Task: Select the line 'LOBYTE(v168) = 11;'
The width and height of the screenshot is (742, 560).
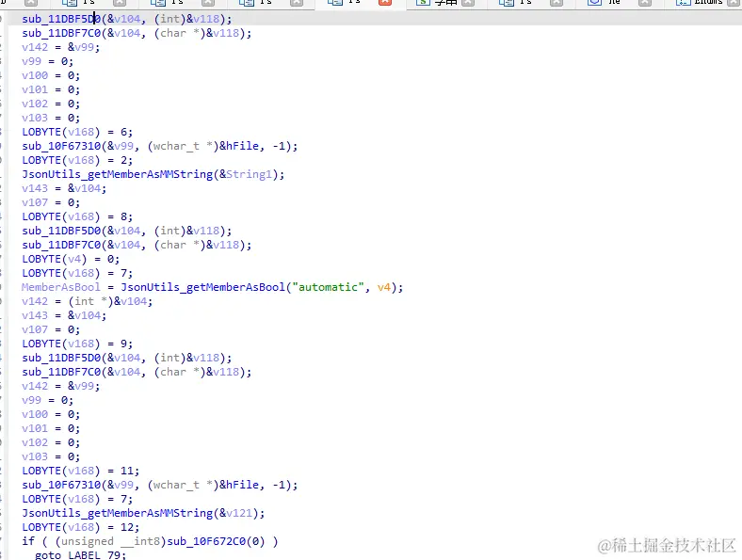Action: (80, 471)
